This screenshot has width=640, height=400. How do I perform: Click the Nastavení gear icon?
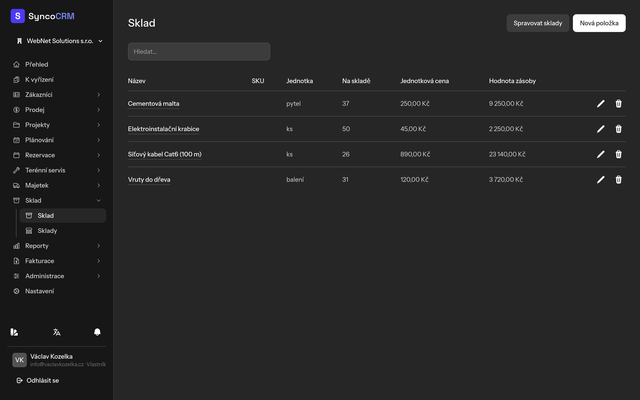click(x=16, y=291)
